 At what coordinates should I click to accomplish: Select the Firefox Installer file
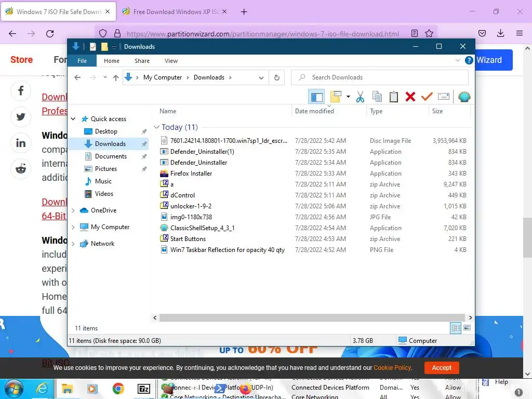click(191, 174)
